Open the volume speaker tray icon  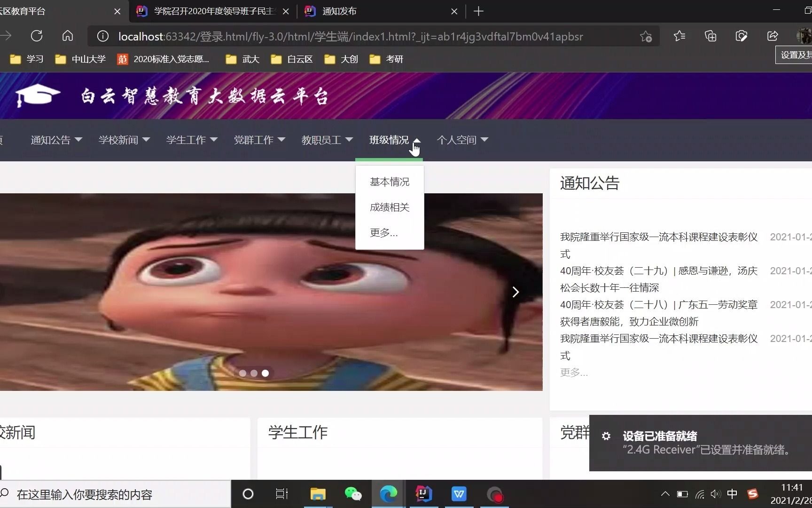click(x=715, y=494)
